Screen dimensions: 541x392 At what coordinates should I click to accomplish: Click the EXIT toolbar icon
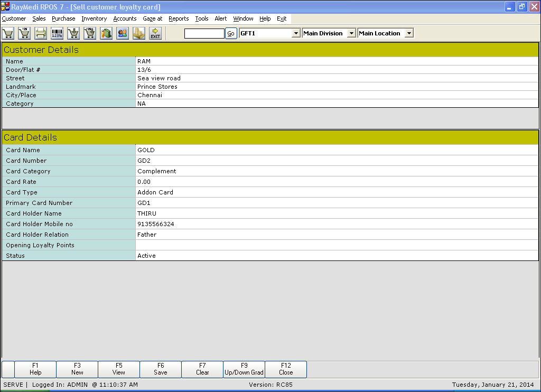pos(155,33)
